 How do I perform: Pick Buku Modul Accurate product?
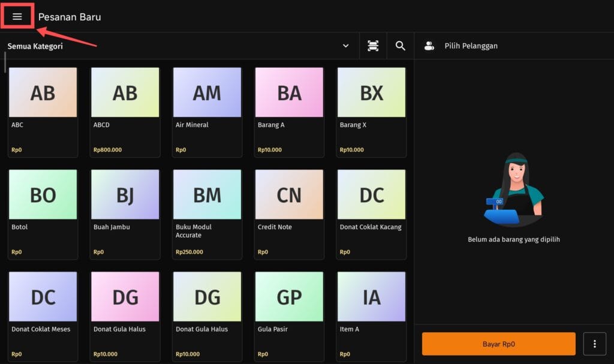point(207,214)
